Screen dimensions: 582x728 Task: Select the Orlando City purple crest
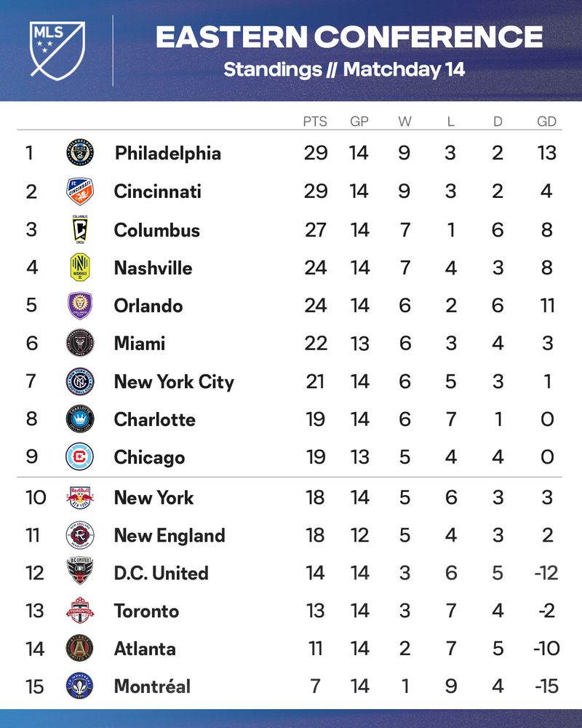pyautogui.click(x=80, y=306)
